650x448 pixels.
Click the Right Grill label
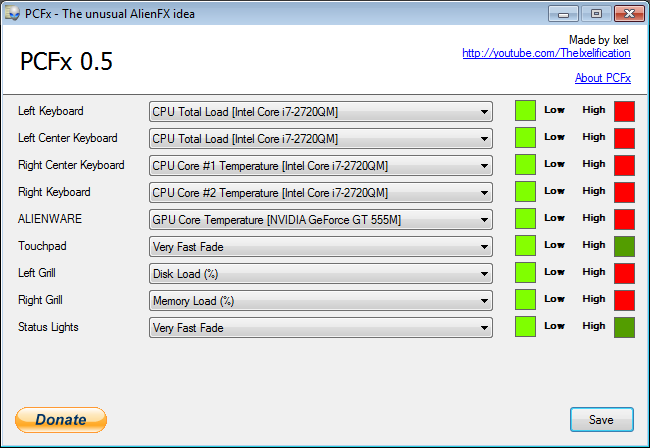pos(40,300)
